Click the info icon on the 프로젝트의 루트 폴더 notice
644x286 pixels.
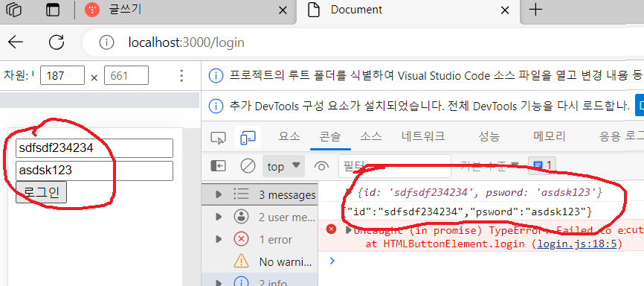(216, 76)
